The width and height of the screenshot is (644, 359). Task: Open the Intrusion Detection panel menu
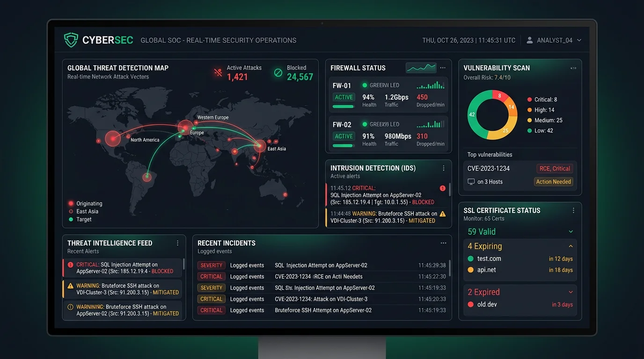click(x=443, y=168)
